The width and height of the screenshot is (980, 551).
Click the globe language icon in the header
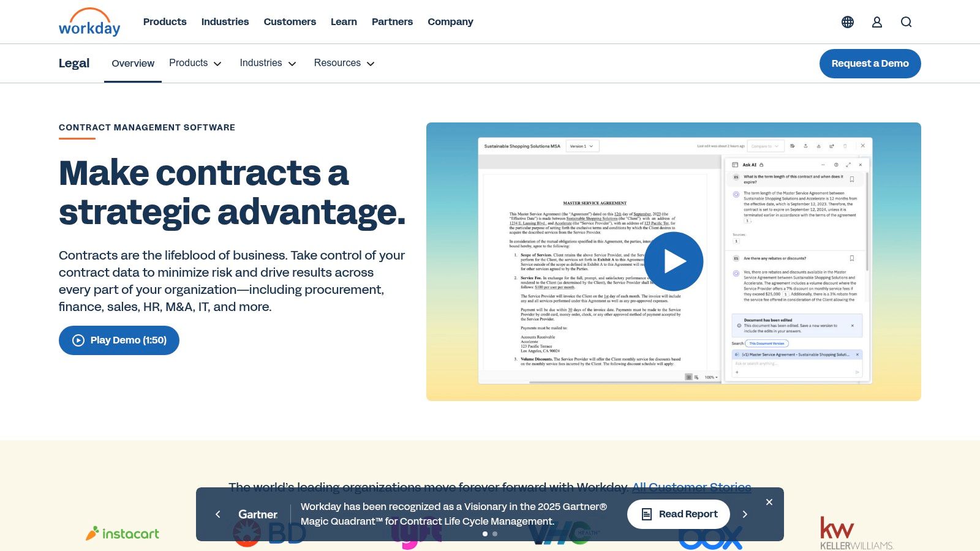tap(848, 21)
